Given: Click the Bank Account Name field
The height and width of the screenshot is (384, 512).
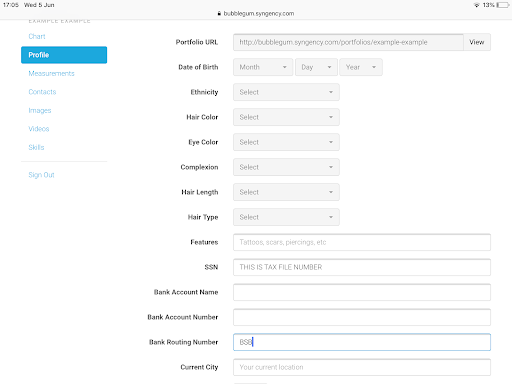Looking at the screenshot, I should tap(362, 292).
